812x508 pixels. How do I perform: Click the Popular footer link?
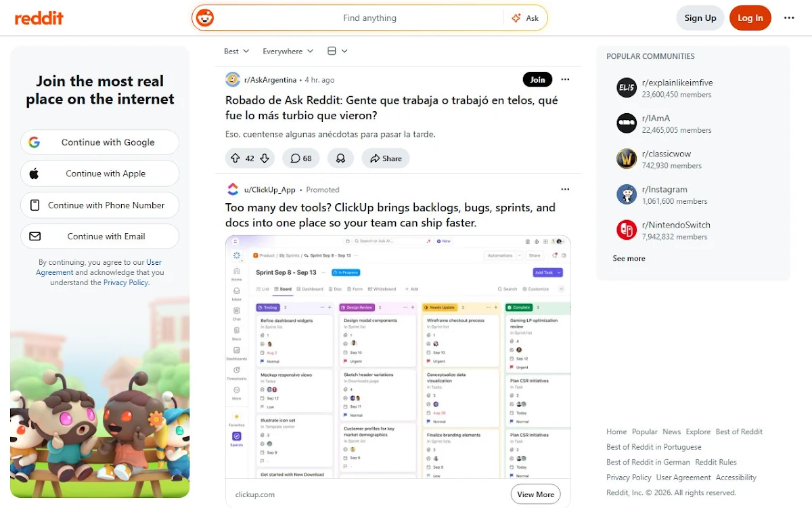[x=645, y=431]
